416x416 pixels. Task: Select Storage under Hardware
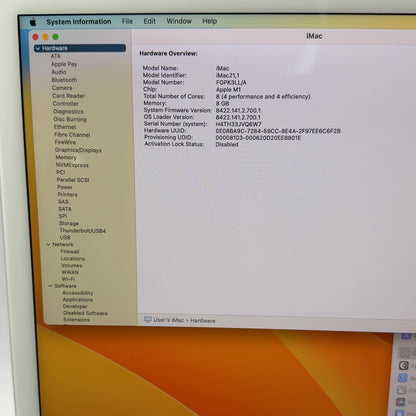[69, 223]
